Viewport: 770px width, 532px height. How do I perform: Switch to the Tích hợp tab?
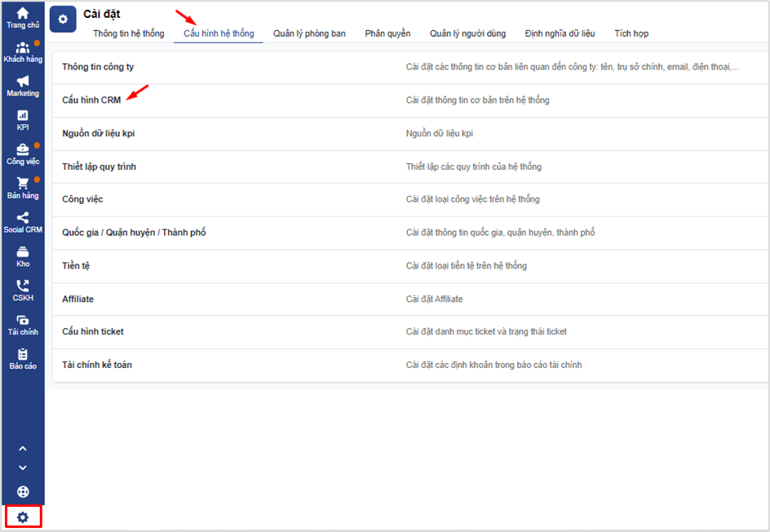click(631, 33)
